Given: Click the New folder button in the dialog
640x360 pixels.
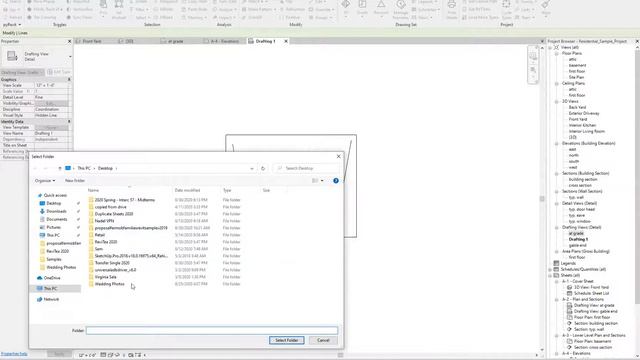Looking at the screenshot, I should point(75,180).
